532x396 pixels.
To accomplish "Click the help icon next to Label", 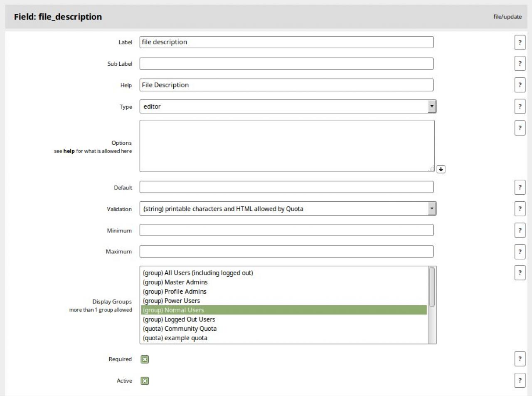I will [x=520, y=42].
